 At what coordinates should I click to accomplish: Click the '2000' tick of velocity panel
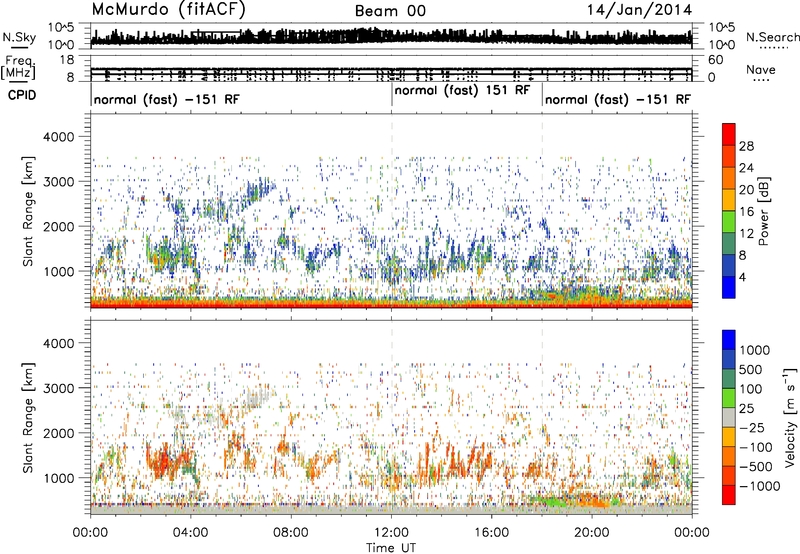(58, 433)
